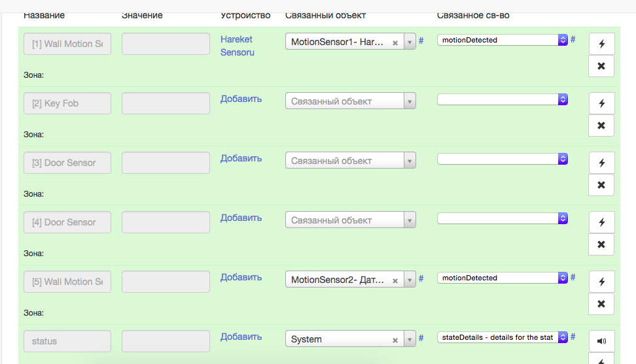Screen dimensions: 636x364
Task: Click the value field for [4] Door Sensor
Action: 166,222
